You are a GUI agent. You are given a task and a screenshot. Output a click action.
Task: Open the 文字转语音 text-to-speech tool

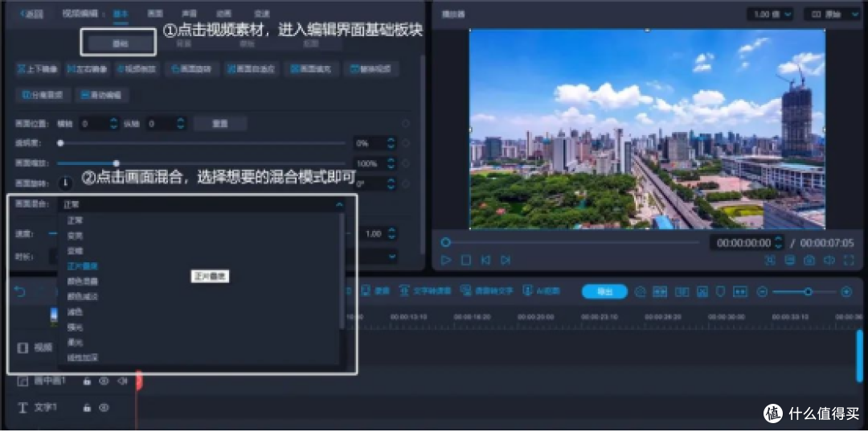(x=425, y=290)
